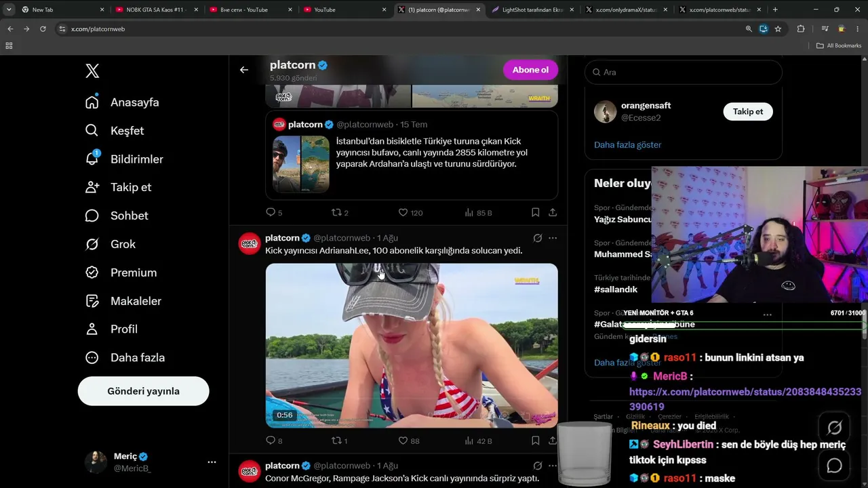Viewport: 868px width, 488px height.
Task: Open Grok actions on Conor McGregor tweet
Action: coord(537,466)
